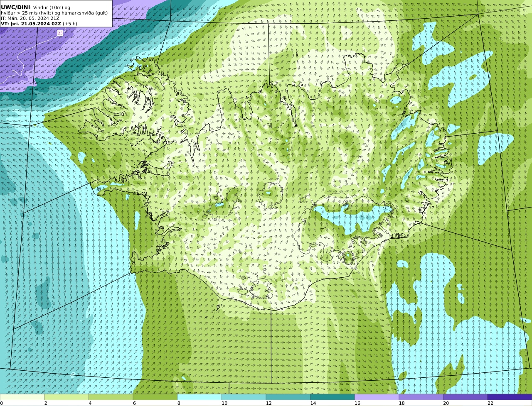Click the white '25' gust contour label
This screenshot has height=406, width=532.
60,33
